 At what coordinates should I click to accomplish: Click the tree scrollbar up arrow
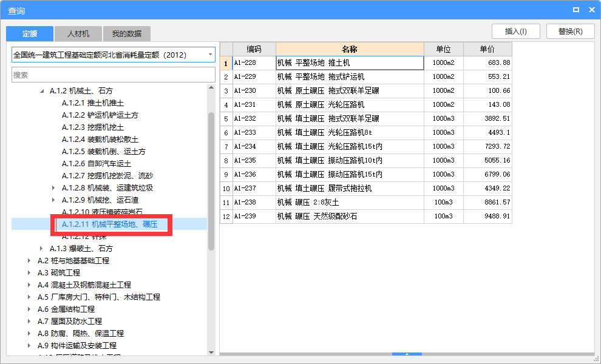point(211,88)
